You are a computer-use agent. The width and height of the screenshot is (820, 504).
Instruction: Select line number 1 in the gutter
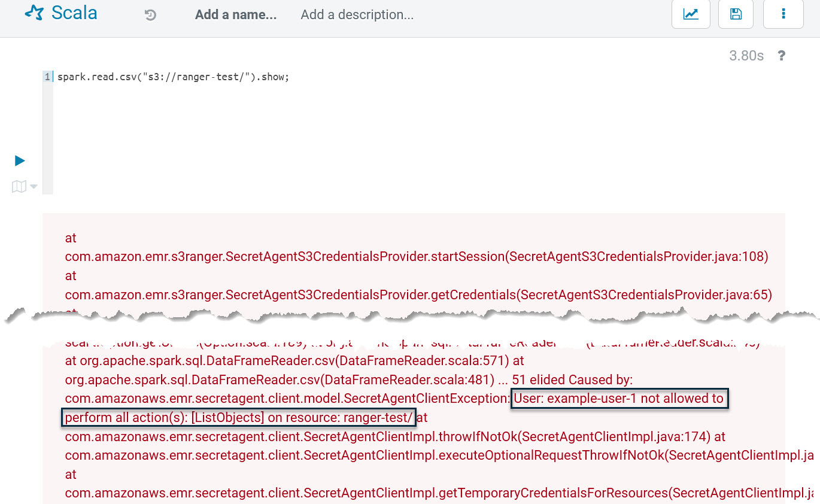coord(47,77)
